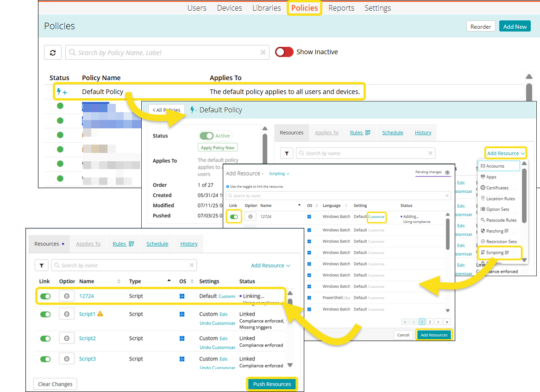
Task: Open the Scripting type dropdown in Add Resource
Action: point(279,174)
